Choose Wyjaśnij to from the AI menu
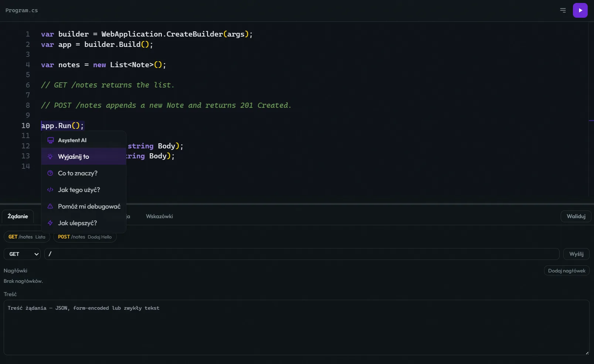This screenshot has height=364, width=594. point(84,157)
